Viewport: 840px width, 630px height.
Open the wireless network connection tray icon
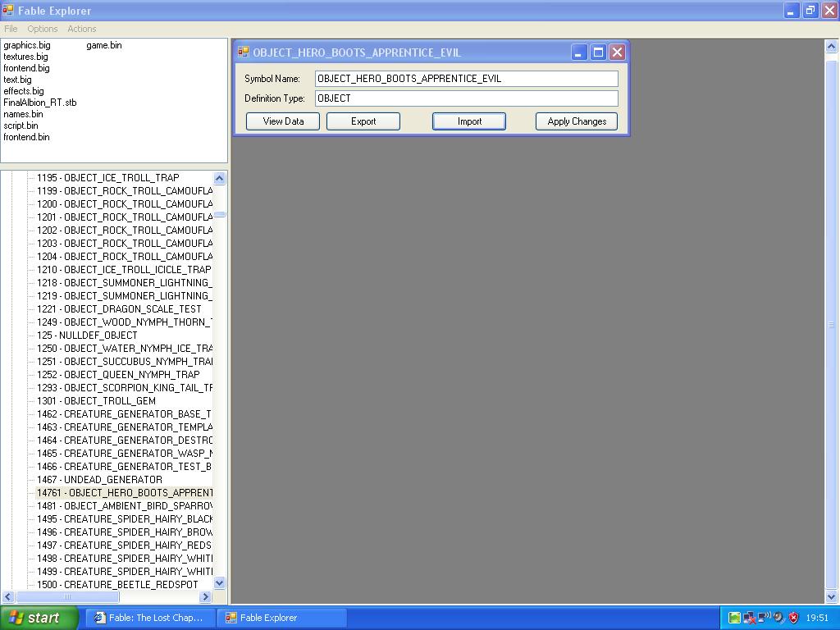click(x=764, y=618)
